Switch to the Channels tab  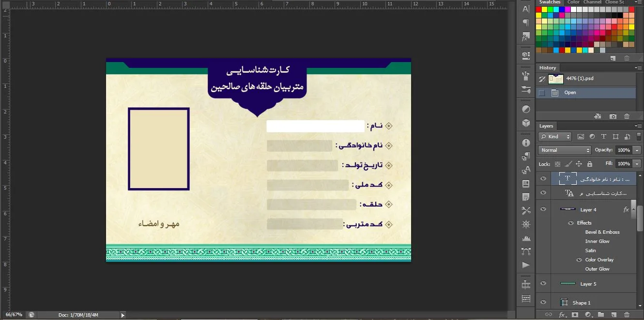[592, 2]
